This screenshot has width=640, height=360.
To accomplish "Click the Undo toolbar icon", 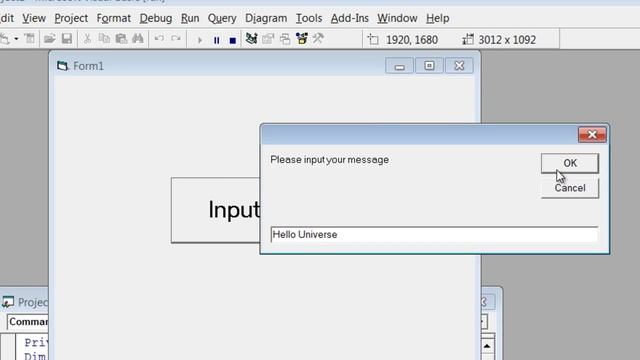I will coord(159,39).
